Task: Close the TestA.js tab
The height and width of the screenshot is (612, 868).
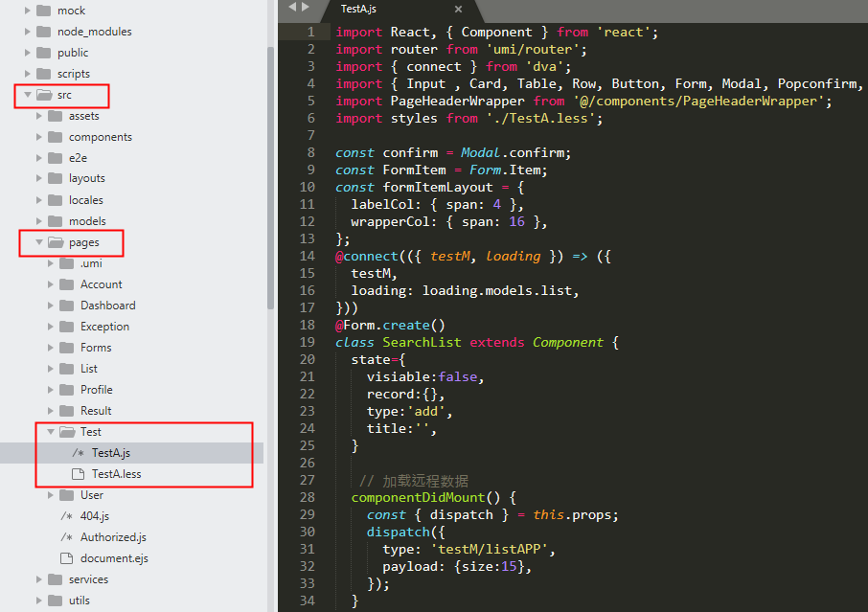Action: (458, 9)
